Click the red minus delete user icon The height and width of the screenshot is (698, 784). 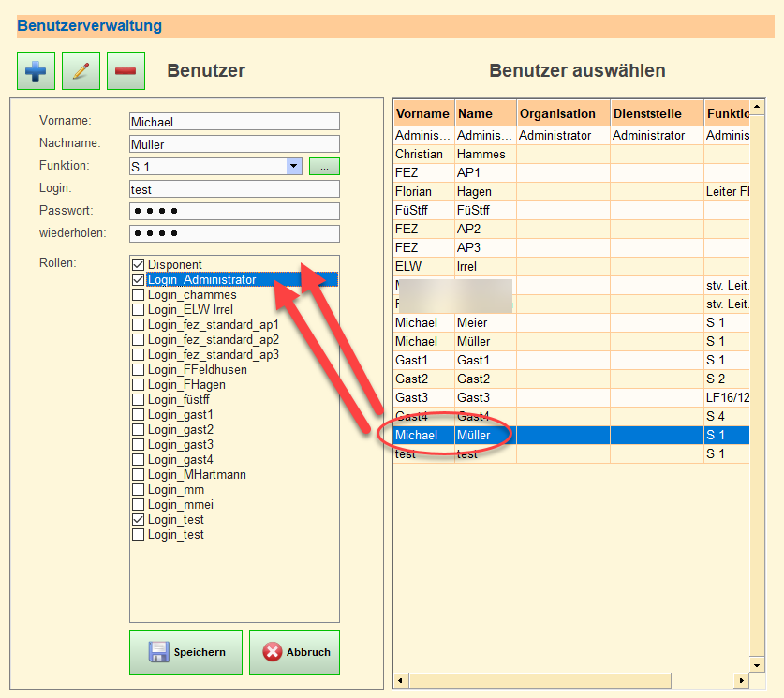point(126,71)
